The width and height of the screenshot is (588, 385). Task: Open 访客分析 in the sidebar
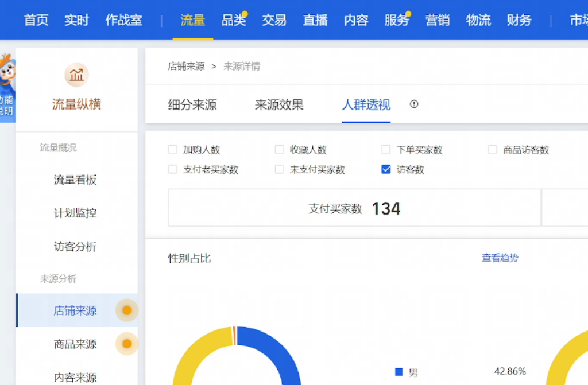point(75,247)
